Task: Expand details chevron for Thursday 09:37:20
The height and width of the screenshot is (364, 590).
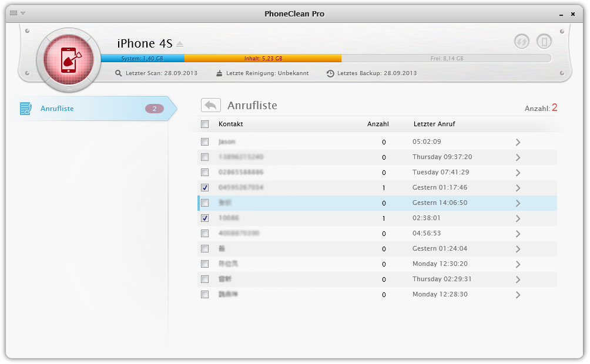Action: [x=518, y=157]
